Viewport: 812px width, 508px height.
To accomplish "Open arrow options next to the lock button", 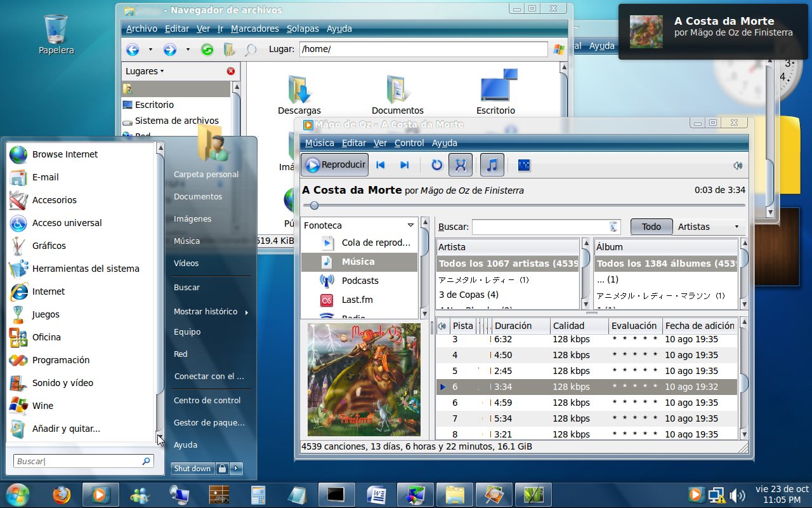I will coord(236,469).
